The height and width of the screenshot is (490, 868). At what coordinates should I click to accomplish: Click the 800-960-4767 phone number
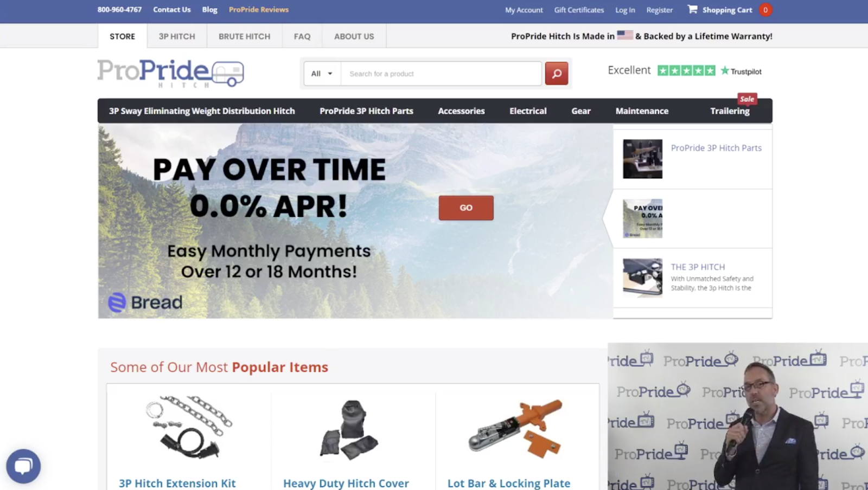(x=119, y=10)
